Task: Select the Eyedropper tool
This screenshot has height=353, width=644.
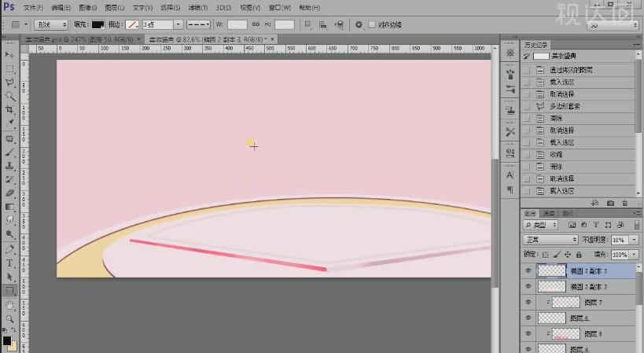Action: click(x=9, y=123)
